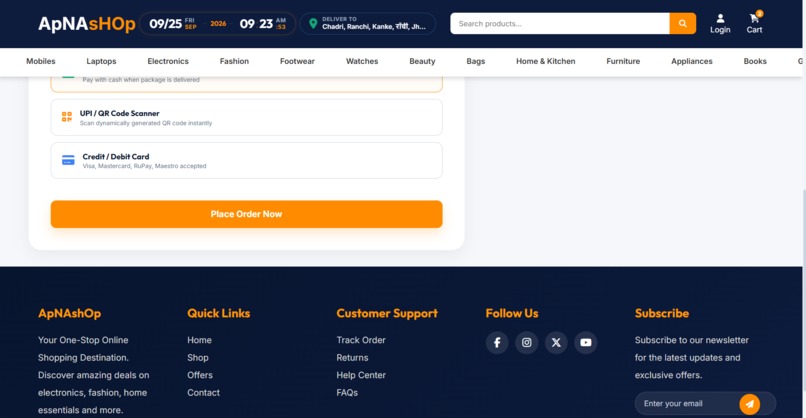The image size is (806, 418).
Task: Click the 'Quick Links' footer heading
Action: (x=218, y=313)
